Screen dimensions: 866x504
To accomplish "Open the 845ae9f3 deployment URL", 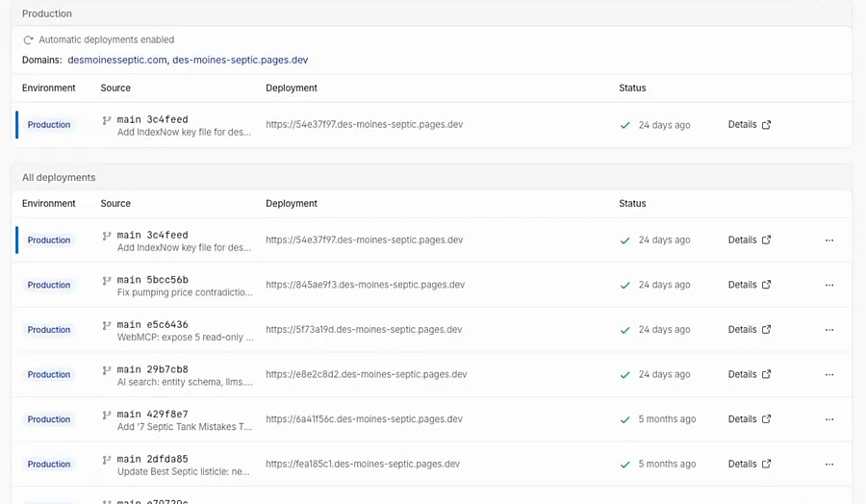I will [365, 285].
